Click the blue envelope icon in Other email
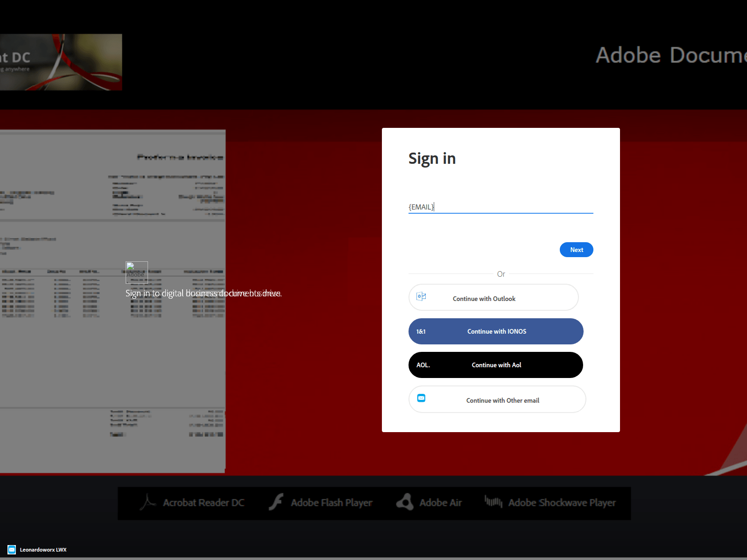This screenshot has height=560, width=747. [x=421, y=398]
